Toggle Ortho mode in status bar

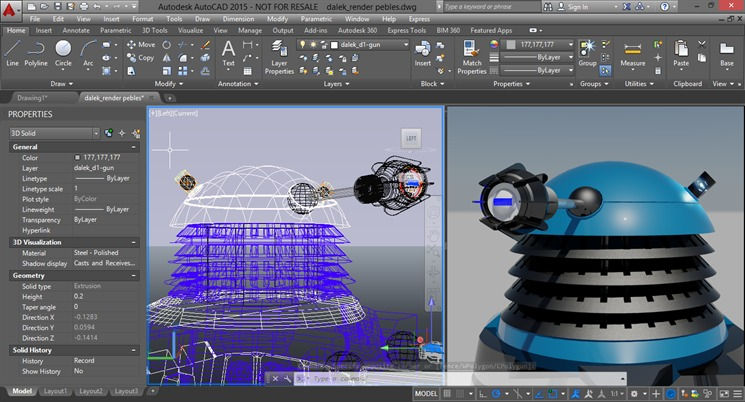[483, 393]
